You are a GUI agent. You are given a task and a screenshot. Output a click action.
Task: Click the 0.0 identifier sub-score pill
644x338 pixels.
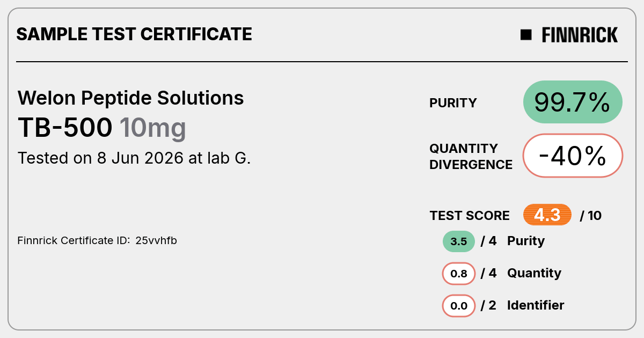459,306
